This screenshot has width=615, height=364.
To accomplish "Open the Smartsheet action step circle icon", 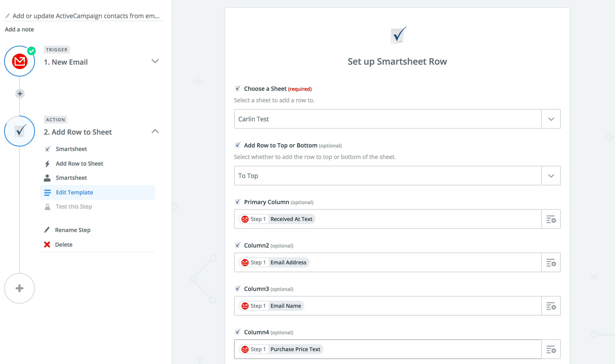I will [20, 131].
